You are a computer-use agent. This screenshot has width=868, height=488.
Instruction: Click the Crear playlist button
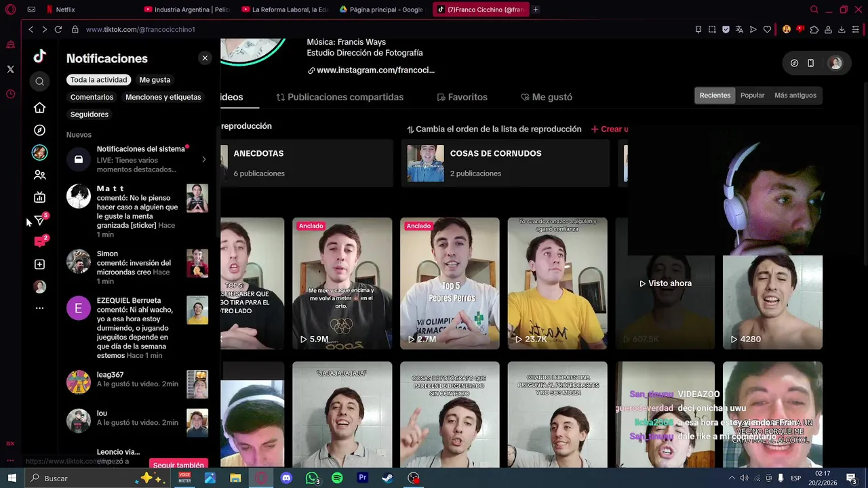609,129
